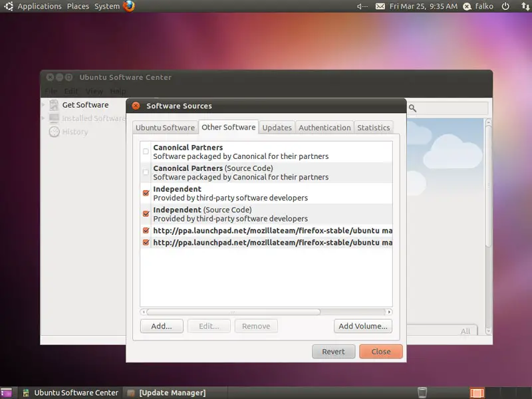Select the Canonical Partners row text

tap(188, 148)
